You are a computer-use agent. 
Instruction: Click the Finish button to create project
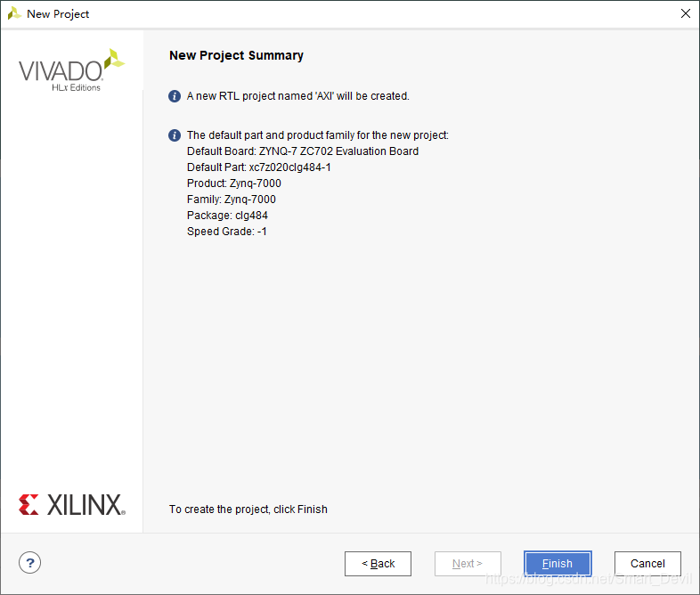(x=558, y=563)
